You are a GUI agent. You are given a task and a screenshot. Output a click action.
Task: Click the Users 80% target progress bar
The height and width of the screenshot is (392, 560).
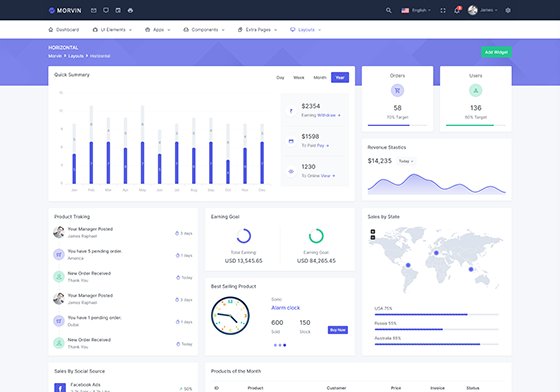coord(475,125)
